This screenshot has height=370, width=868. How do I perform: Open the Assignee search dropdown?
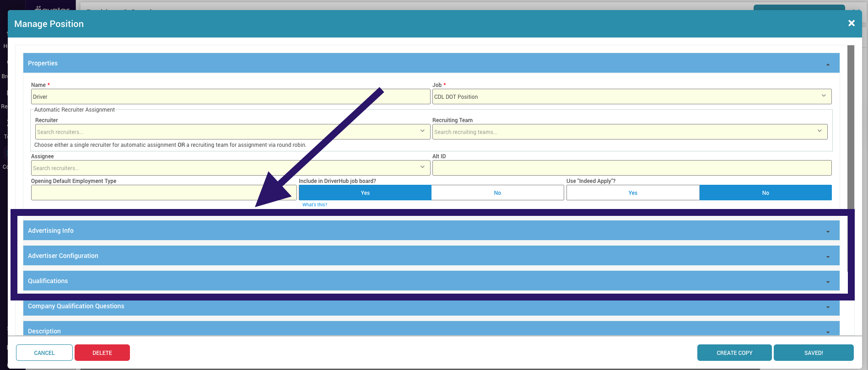click(x=422, y=167)
